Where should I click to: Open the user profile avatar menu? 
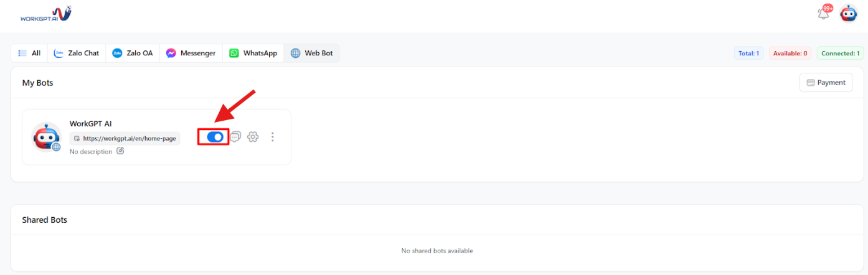coord(848,13)
